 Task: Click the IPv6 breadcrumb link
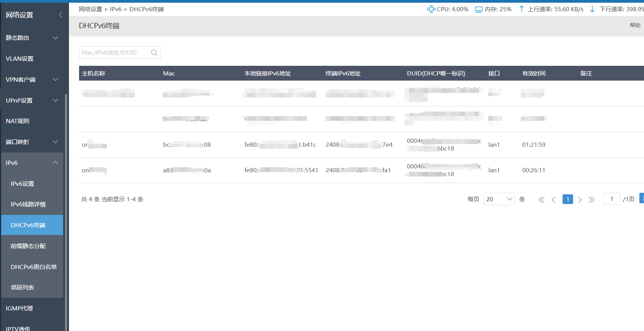click(115, 9)
